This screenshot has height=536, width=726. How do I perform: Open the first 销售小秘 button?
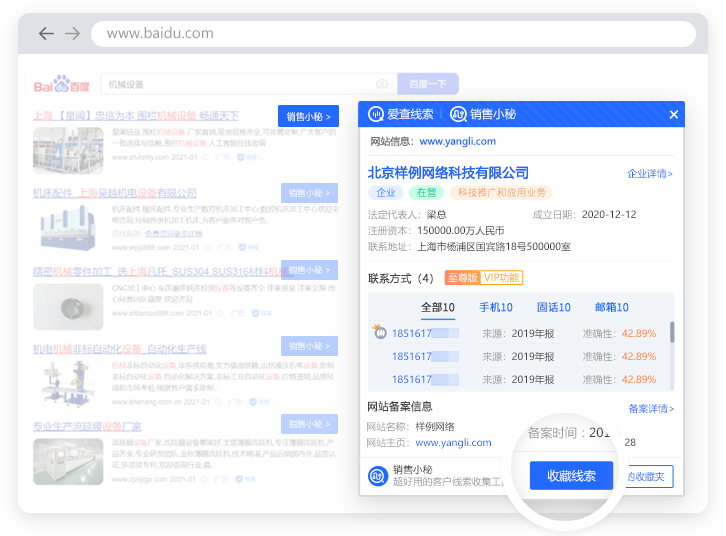(308, 116)
